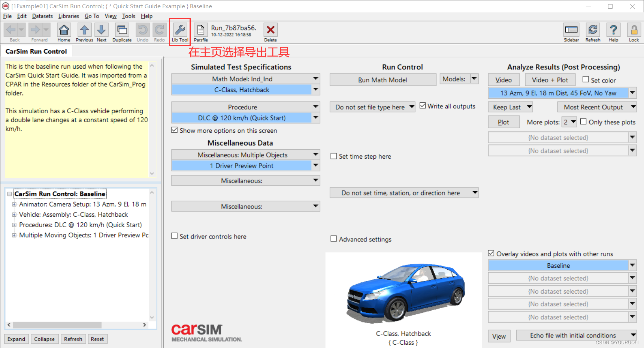The width and height of the screenshot is (644, 348).
Task: Open the Sidebar panel icon
Action: click(571, 32)
